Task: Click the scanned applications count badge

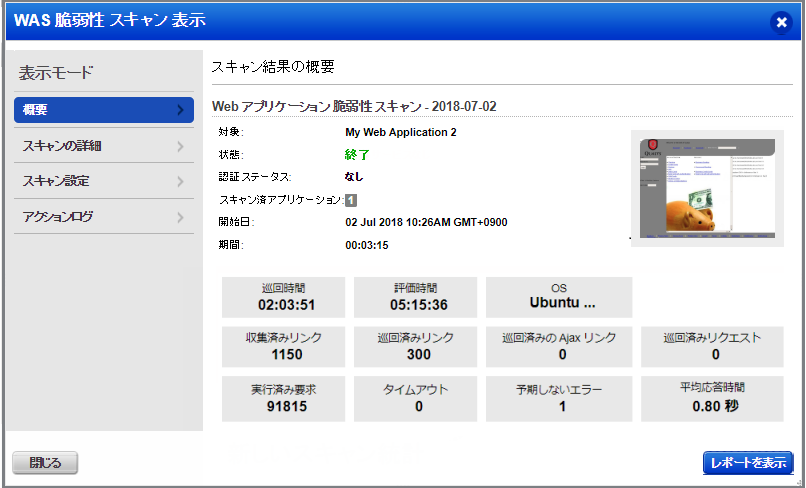Action: point(351,200)
